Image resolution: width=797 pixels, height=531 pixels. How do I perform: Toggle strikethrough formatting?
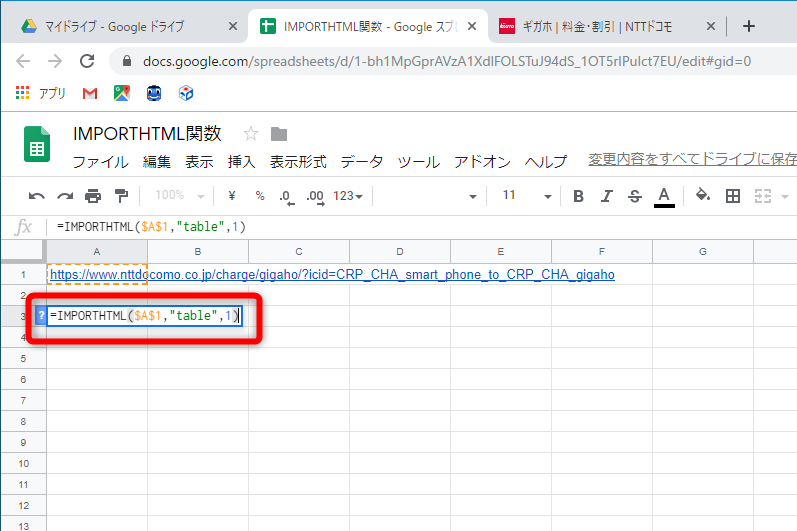(635, 196)
